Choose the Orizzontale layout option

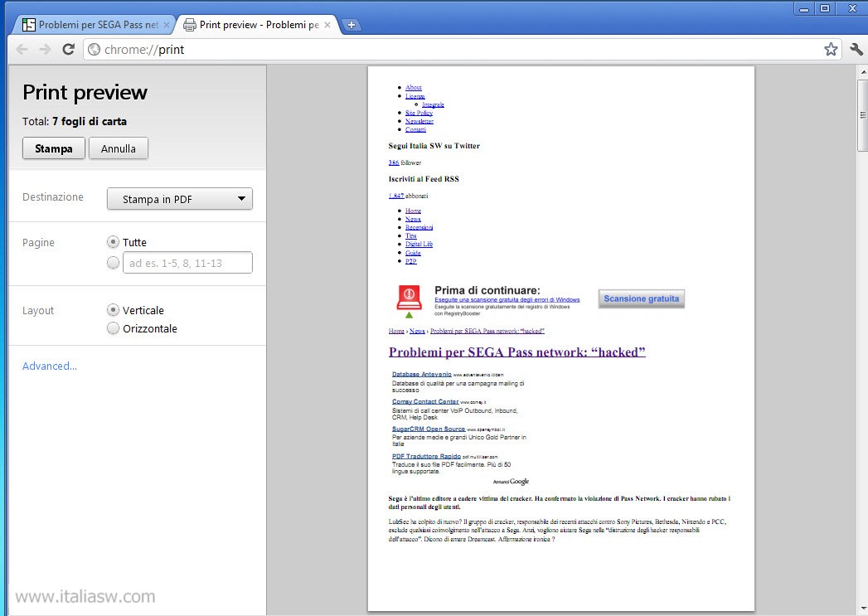[x=113, y=328]
